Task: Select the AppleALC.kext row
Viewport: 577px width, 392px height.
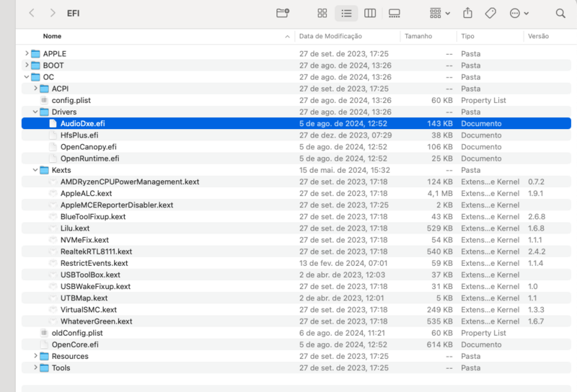Action: coord(296,193)
